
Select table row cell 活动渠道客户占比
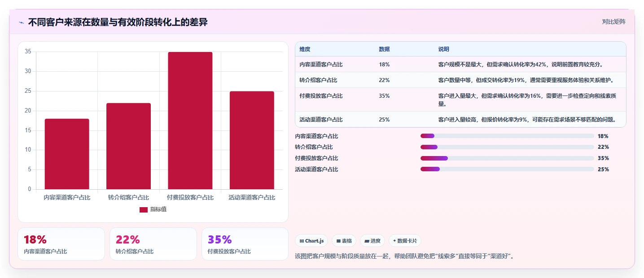pyautogui.click(x=321, y=119)
